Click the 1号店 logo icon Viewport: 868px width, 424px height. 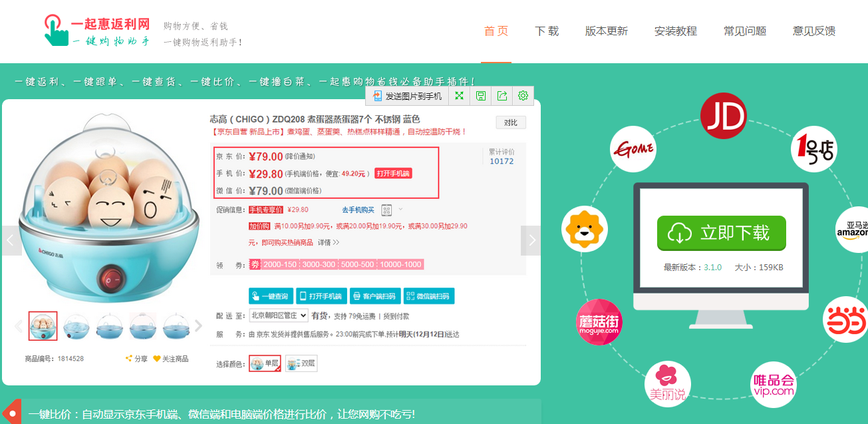(814, 149)
